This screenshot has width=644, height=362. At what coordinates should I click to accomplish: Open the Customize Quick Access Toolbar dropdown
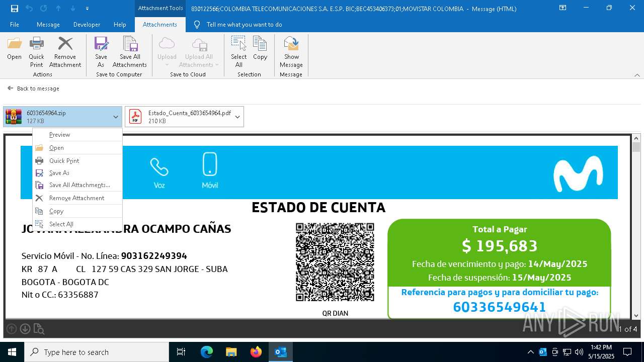(x=88, y=9)
